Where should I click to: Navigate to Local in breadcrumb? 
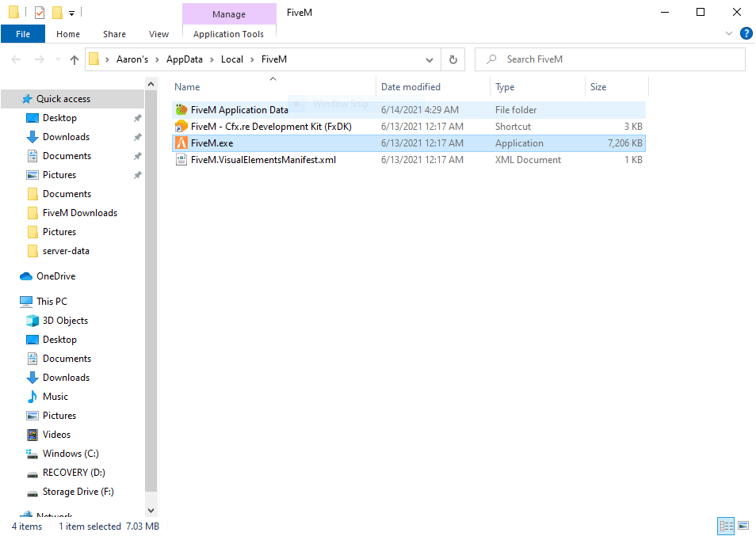coord(232,59)
